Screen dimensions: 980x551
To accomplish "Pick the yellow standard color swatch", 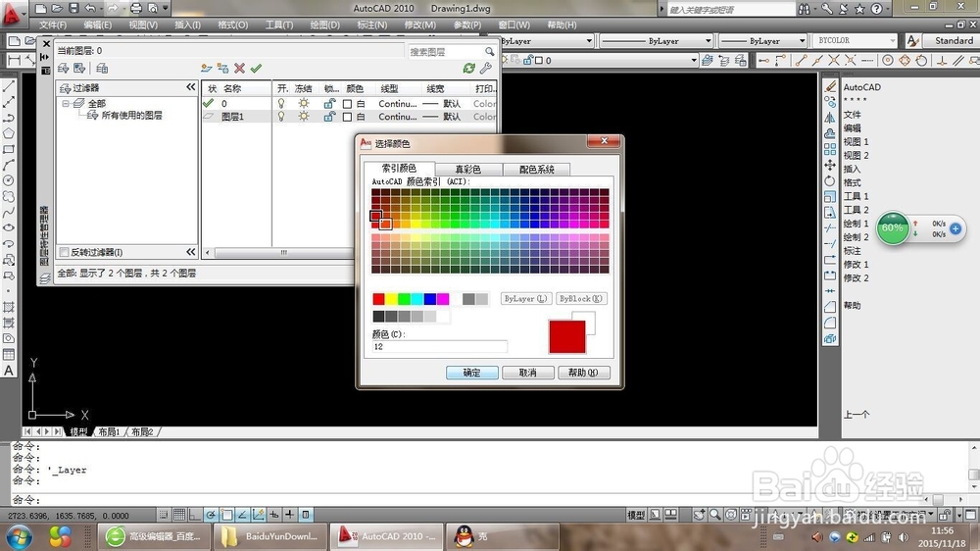I will [x=391, y=299].
